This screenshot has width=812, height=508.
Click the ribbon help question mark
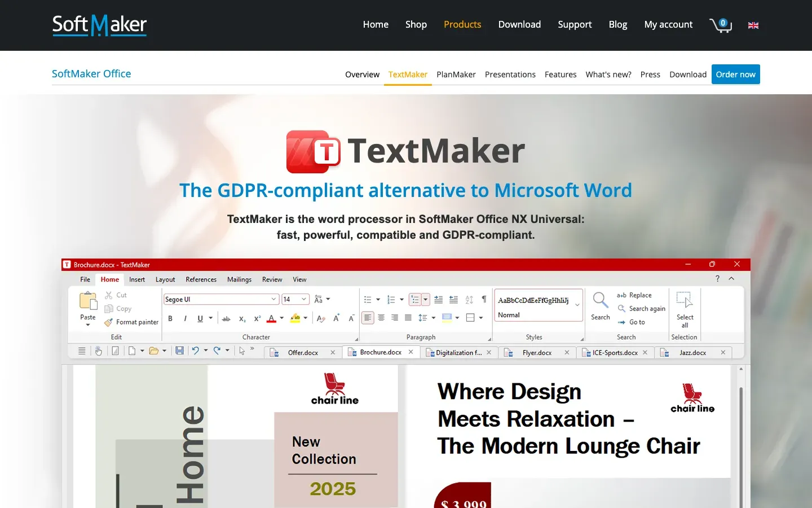click(717, 278)
